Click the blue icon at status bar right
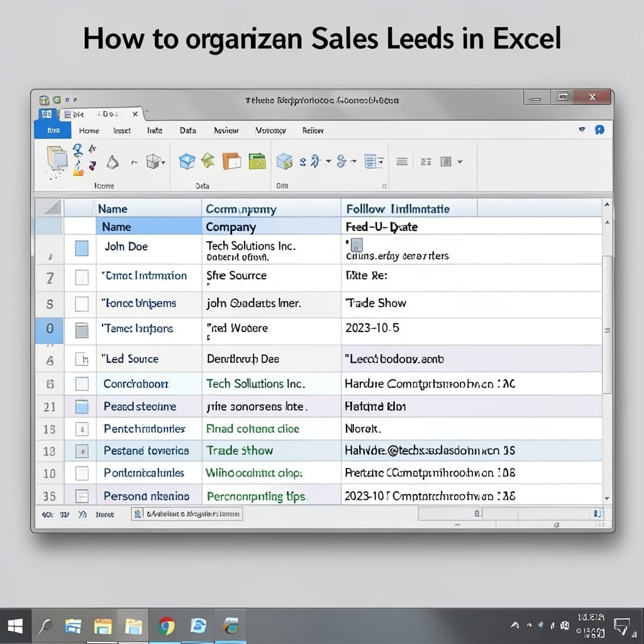 click(597, 513)
